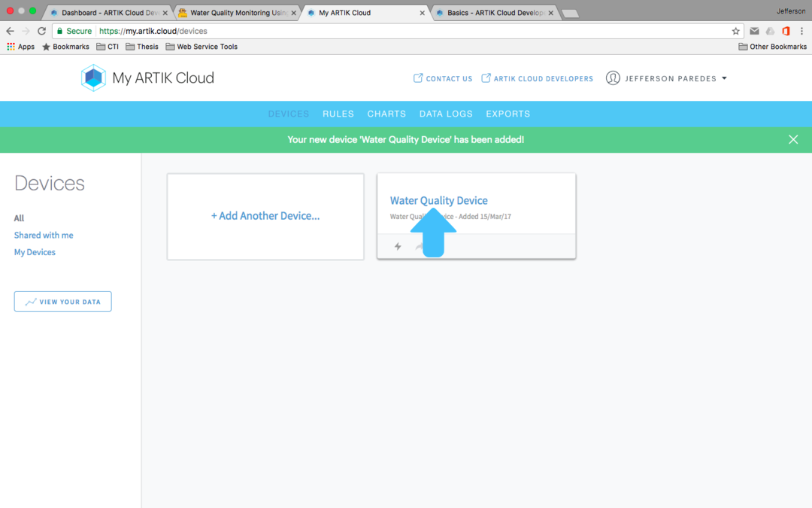The width and height of the screenshot is (812, 508).
Task: Open the CHARTS nav item
Action: point(386,114)
